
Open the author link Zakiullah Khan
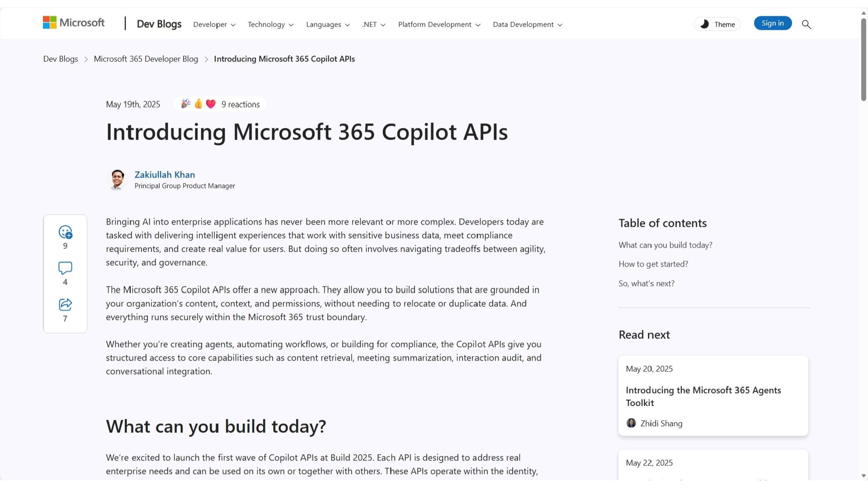165,175
